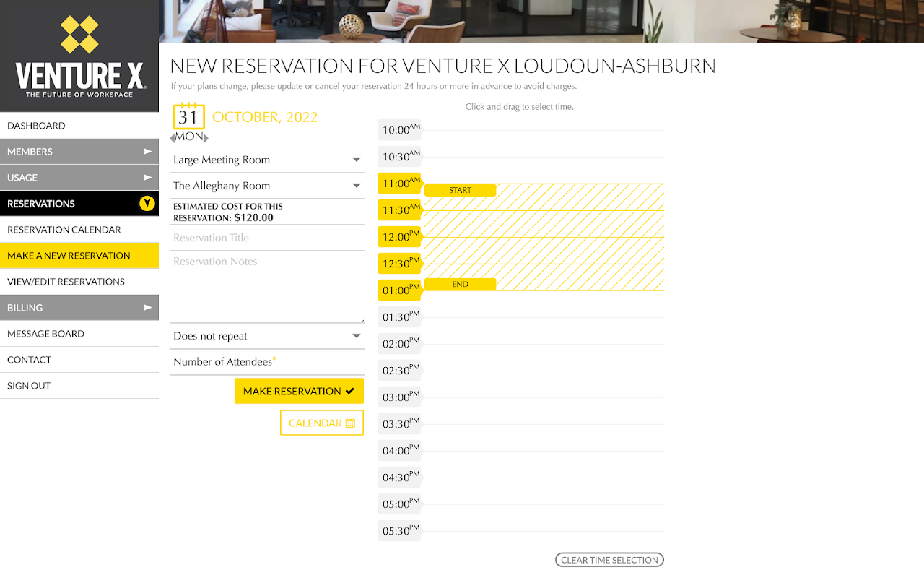The image size is (924, 578).
Task: Select the 04:30 PM time slot
Action: coord(399,478)
